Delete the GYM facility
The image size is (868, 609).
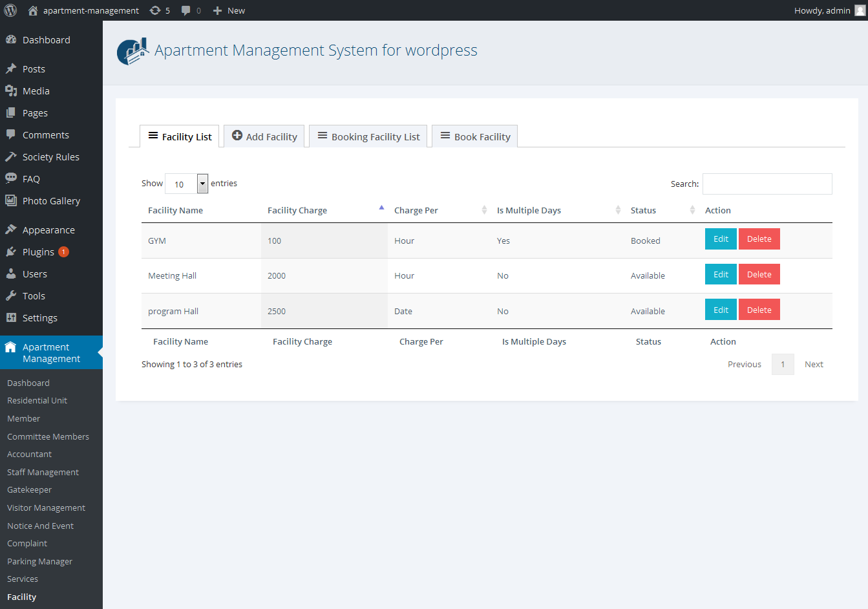click(759, 239)
